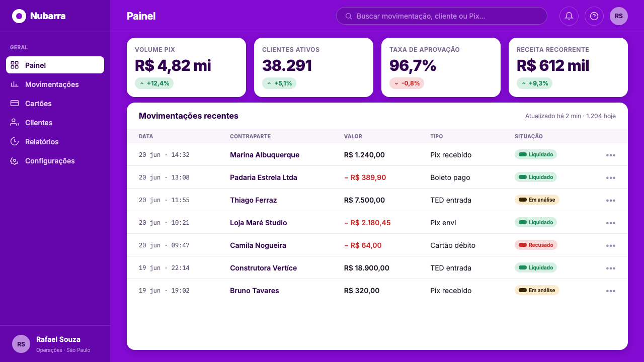
Task: Open the Movimentações menu item
Action: (x=55, y=84)
